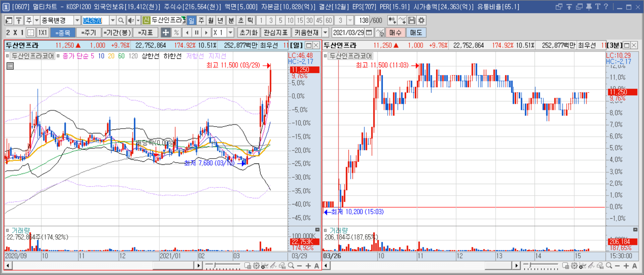The height and width of the screenshot is (275, 644).
Task: Click the panel layout icon at toolbar start
Action: click(9, 20)
